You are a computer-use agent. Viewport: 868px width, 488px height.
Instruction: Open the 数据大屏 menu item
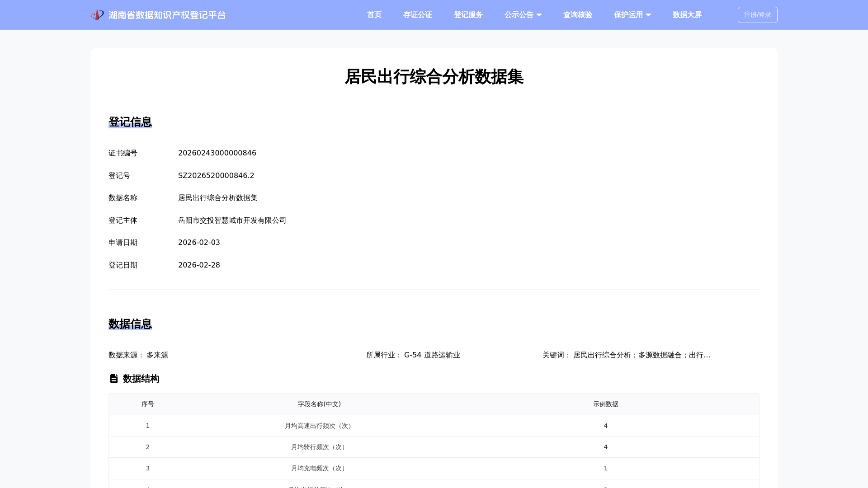tap(687, 15)
